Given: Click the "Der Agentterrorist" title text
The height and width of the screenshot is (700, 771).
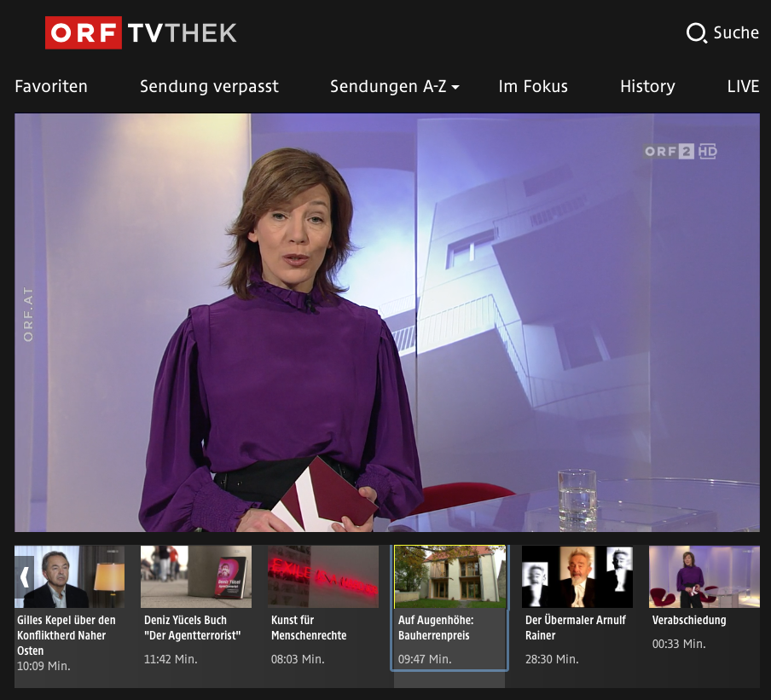Looking at the screenshot, I should (x=192, y=635).
